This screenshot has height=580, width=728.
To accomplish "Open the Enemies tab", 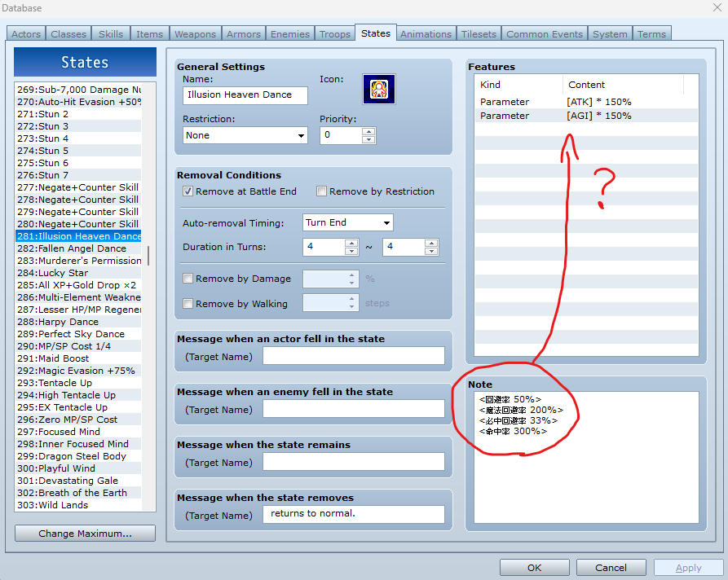I will click(290, 34).
